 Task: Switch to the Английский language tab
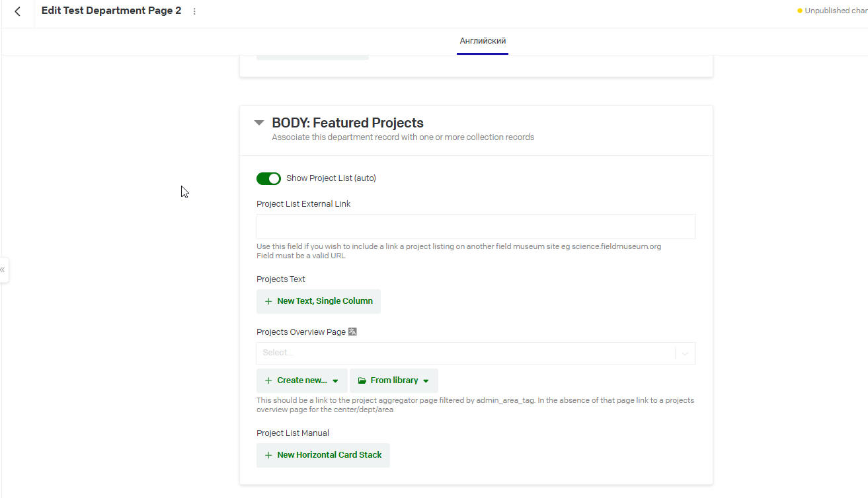[x=483, y=41]
